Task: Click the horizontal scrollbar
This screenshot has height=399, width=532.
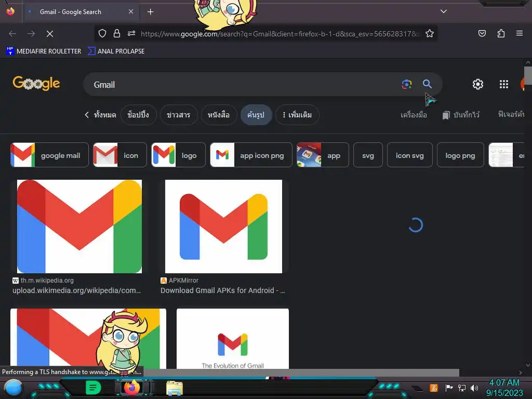Action: (301, 373)
